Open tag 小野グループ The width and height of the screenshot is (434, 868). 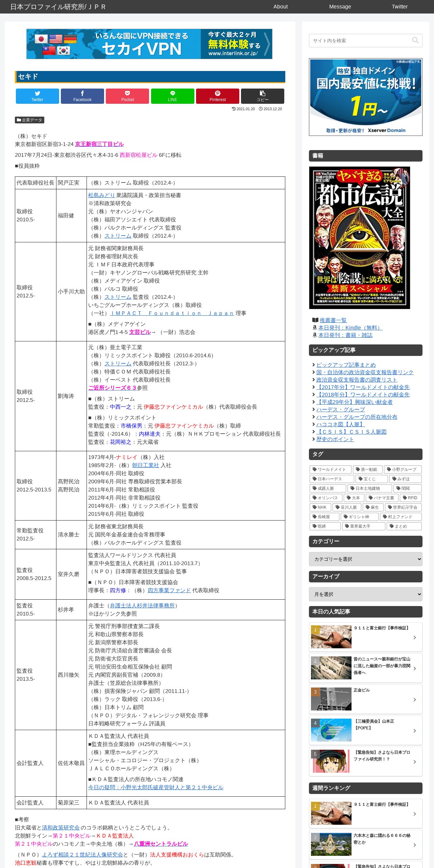click(x=403, y=469)
